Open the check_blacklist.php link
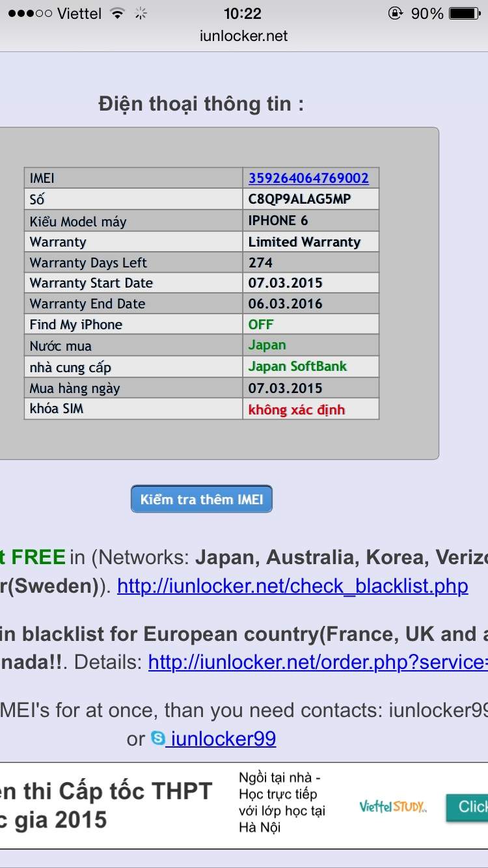The image size is (488, 868). point(293,586)
